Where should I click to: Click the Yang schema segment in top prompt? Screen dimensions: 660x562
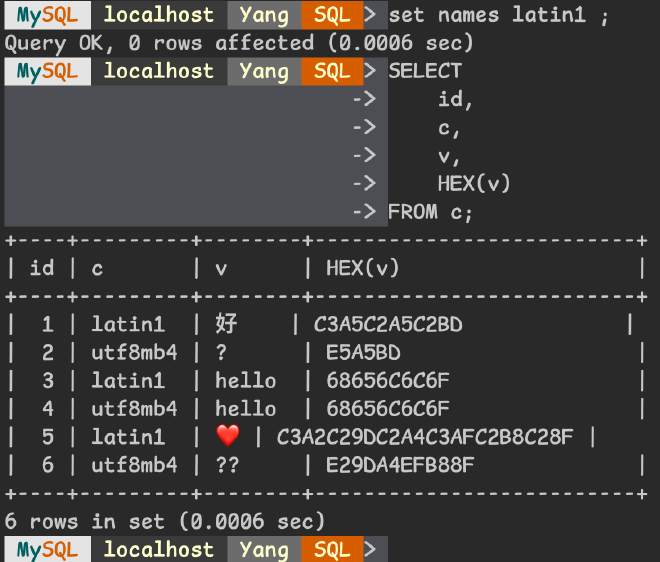pos(264,15)
